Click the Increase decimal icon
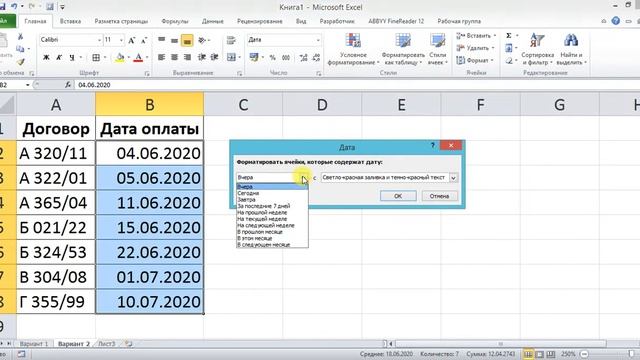640x360 pixels. click(x=303, y=58)
